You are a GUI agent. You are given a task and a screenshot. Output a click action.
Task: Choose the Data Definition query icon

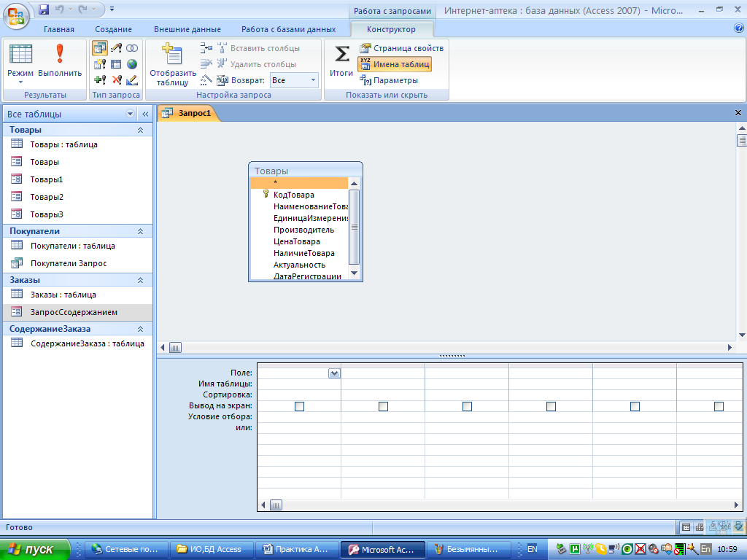point(132,80)
